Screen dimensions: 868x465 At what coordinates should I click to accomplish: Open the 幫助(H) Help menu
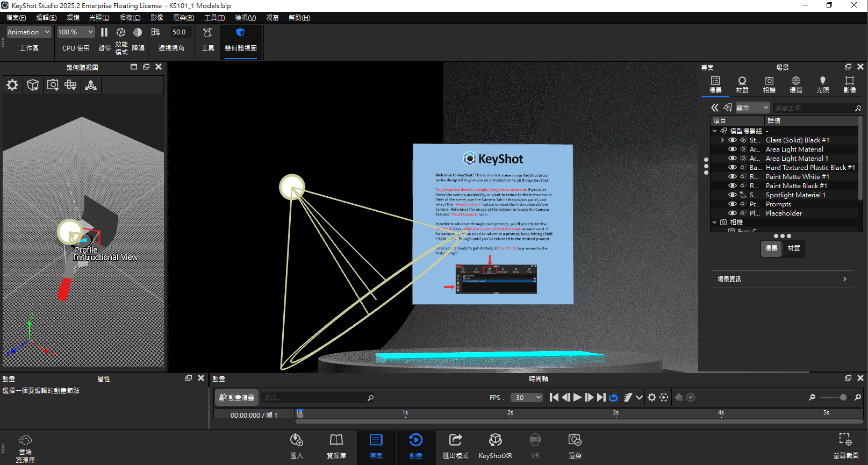coord(299,18)
